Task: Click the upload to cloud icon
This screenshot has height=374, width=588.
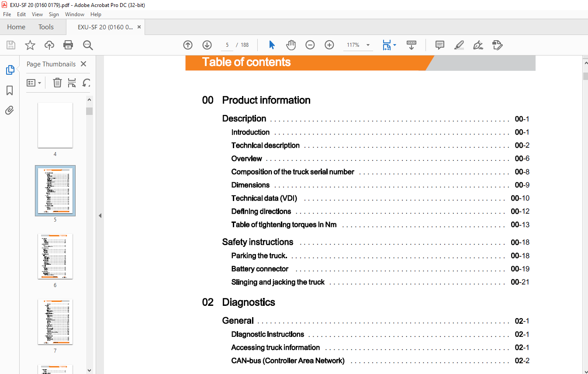Action: tap(49, 45)
